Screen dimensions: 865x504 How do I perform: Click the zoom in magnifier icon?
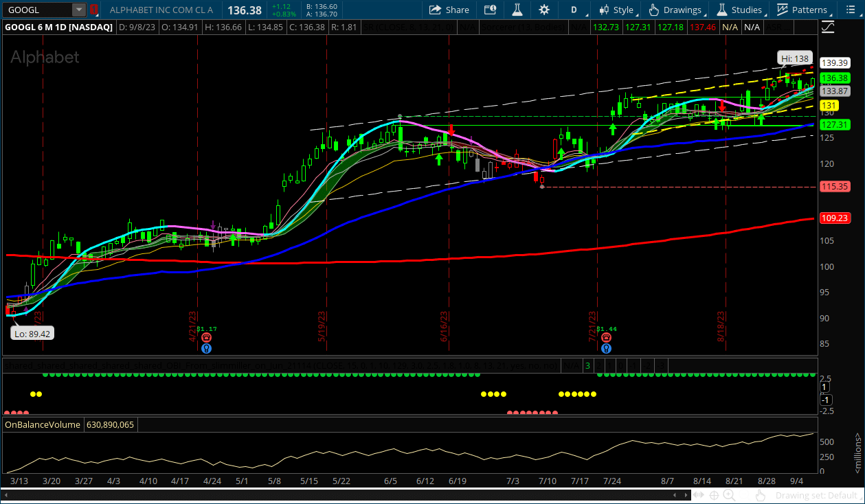point(729,495)
